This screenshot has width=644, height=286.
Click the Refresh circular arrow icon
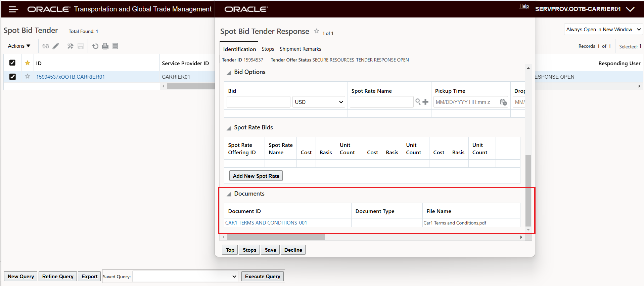pyautogui.click(x=95, y=46)
